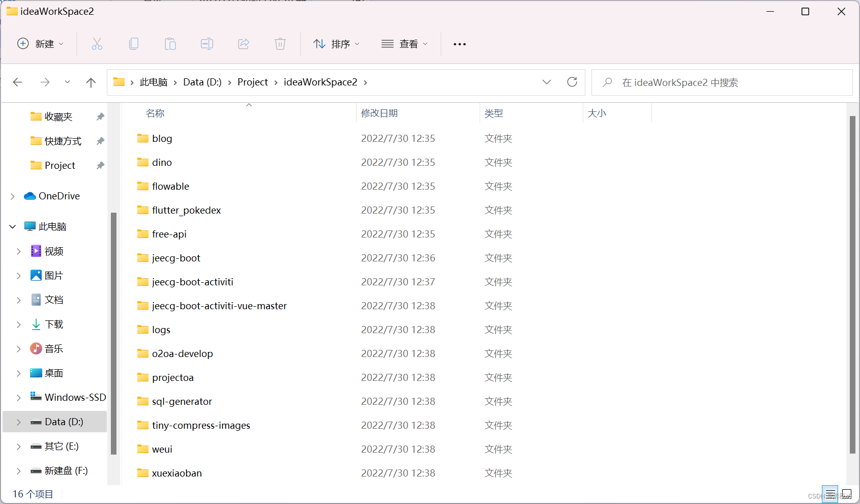
Task: Click the OneDrive cloud icon
Action: [x=30, y=196]
